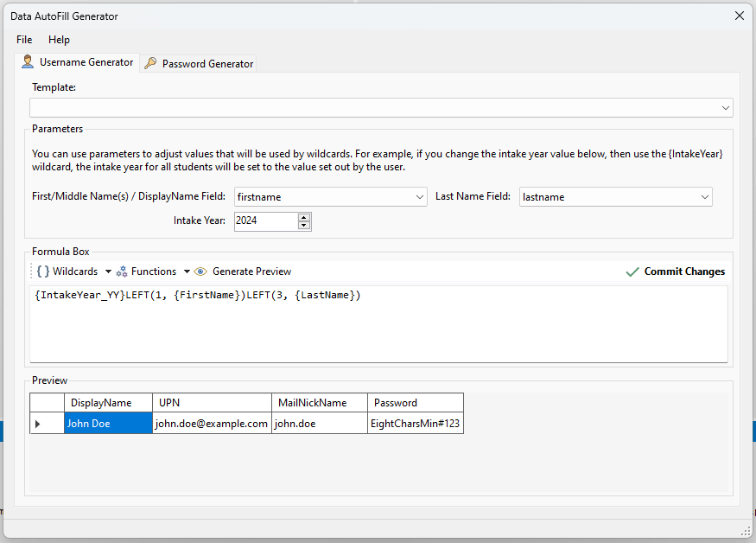This screenshot has width=756, height=543.
Task: Open the Last Name Field dropdown
Action: click(x=704, y=197)
